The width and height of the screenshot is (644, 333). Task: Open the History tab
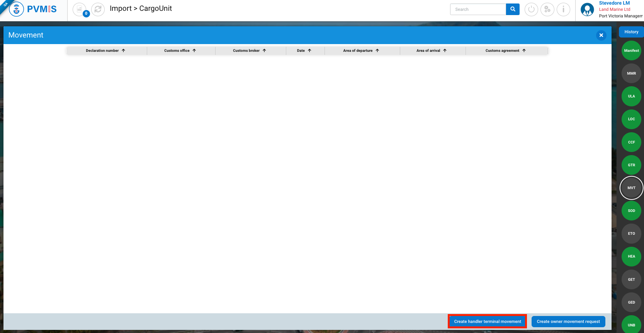pos(631,32)
